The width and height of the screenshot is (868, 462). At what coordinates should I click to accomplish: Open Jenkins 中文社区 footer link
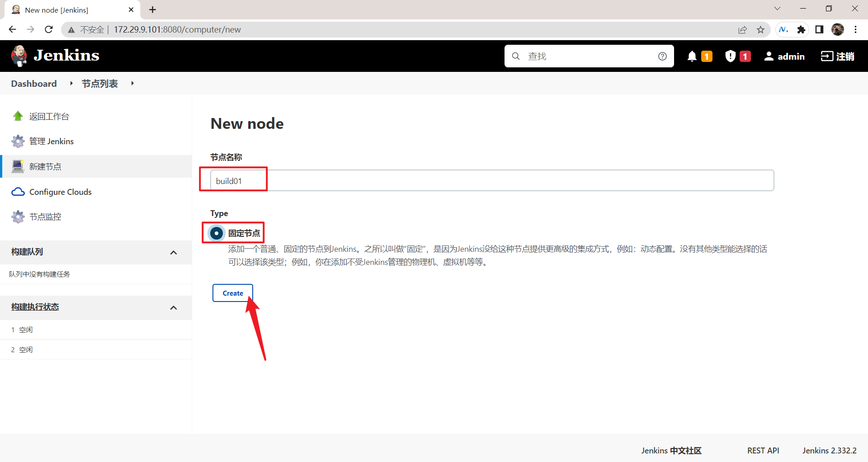pyautogui.click(x=671, y=451)
